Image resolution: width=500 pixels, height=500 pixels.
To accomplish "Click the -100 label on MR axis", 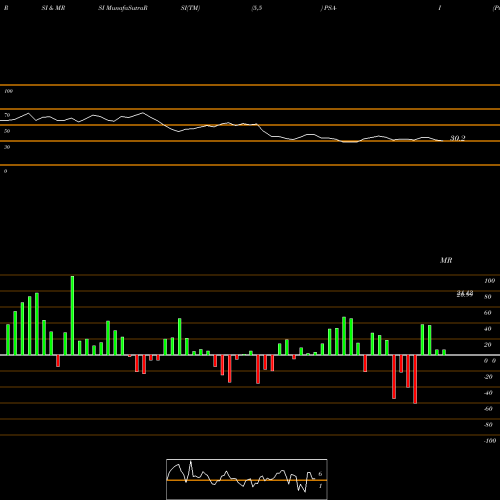I will pyautogui.click(x=489, y=441).
